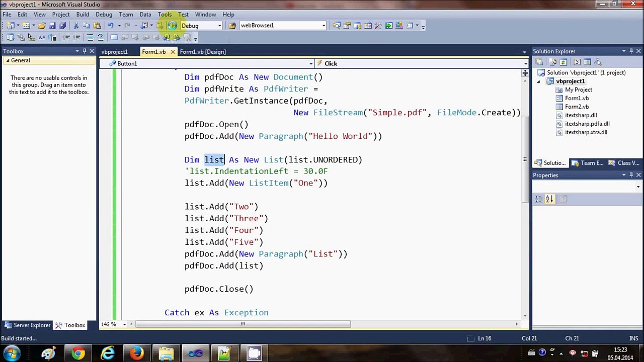Click the Cut scissors icon
Screen dimensions: 644x362
tap(76, 26)
